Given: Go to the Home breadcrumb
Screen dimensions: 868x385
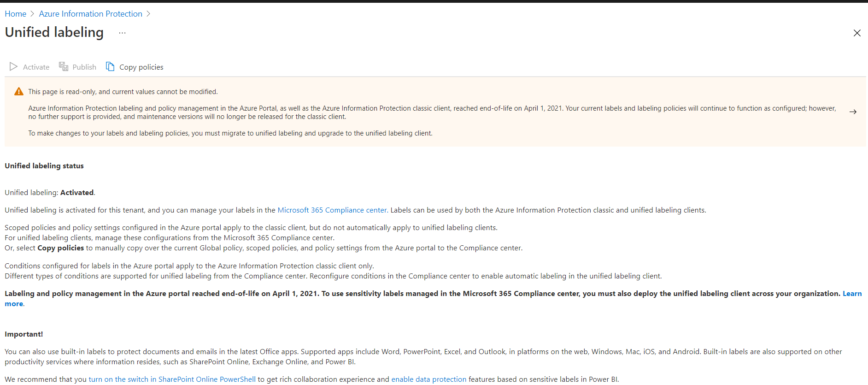Looking at the screenshot, I should (x=15, y=14).
